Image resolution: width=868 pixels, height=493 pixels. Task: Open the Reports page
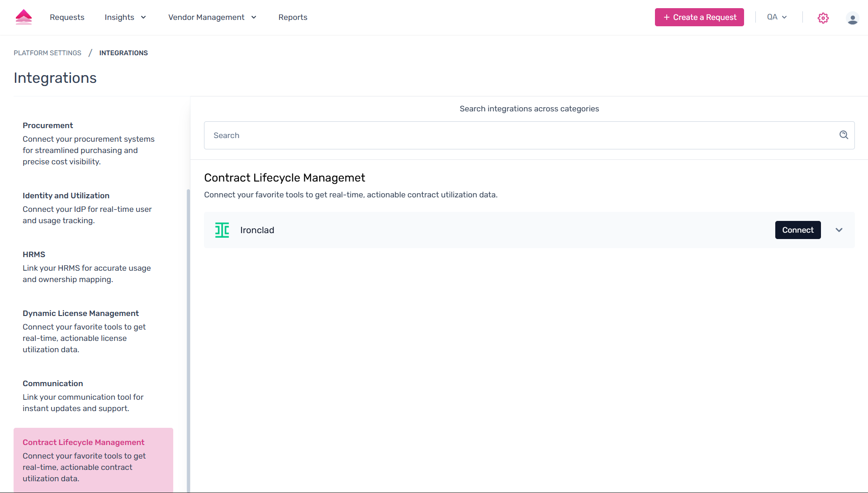tap(293, 17)
